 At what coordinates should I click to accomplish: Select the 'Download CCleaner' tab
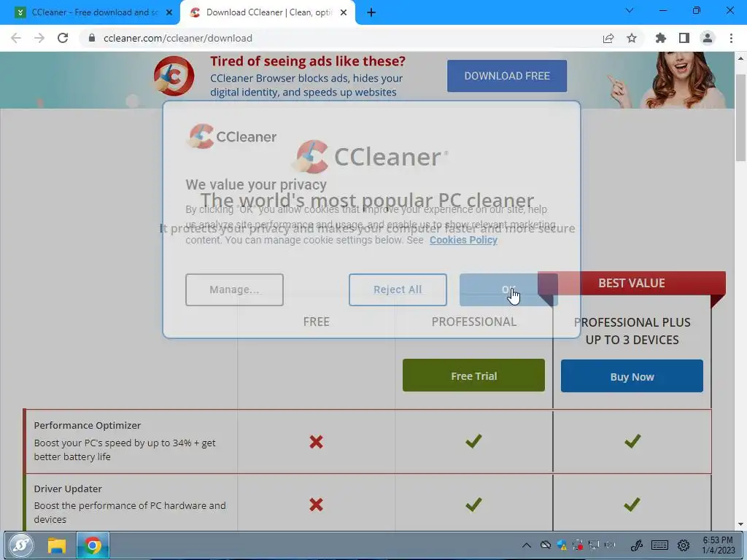pyautogui.click(x=268, y=12)
